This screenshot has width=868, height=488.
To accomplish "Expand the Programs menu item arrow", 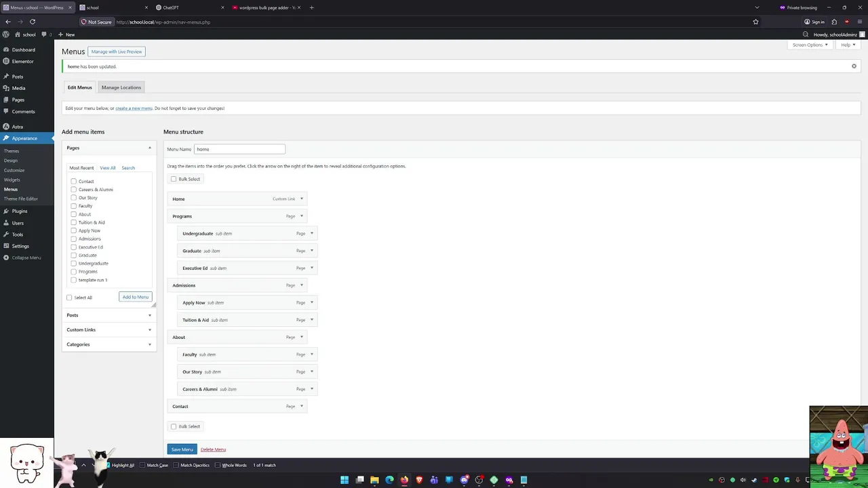I will click(302, 216).
